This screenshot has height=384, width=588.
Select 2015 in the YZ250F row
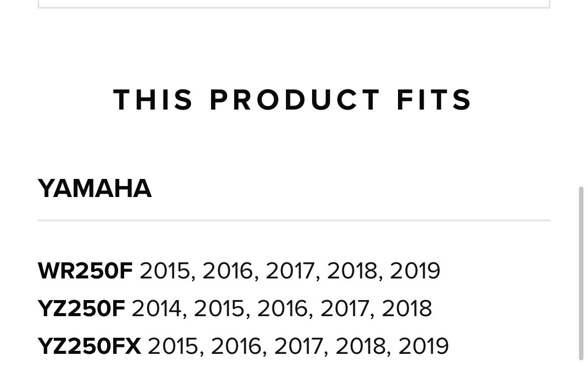click(219, 309)
